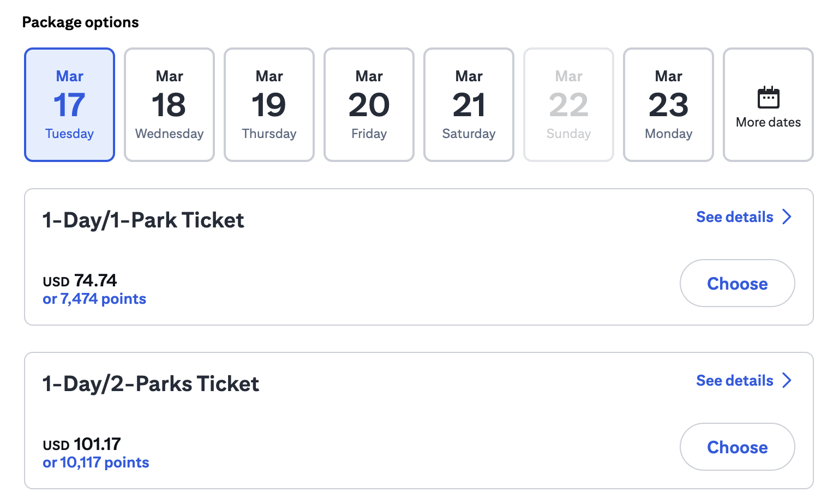Click the disabled Mar 22 Sunday card
This screenshot has width=827, height=504.
568,104
